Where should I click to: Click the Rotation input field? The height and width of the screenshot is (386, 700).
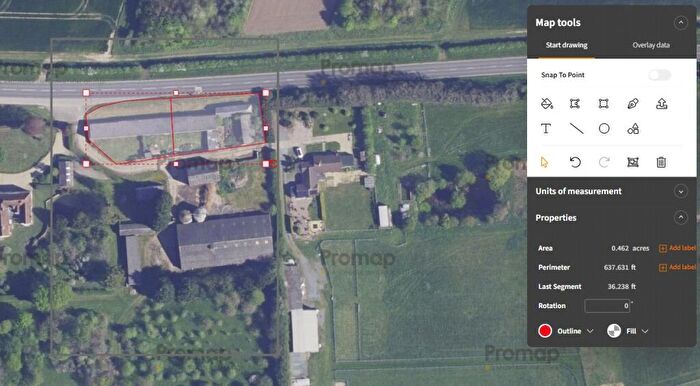point(607,306)
